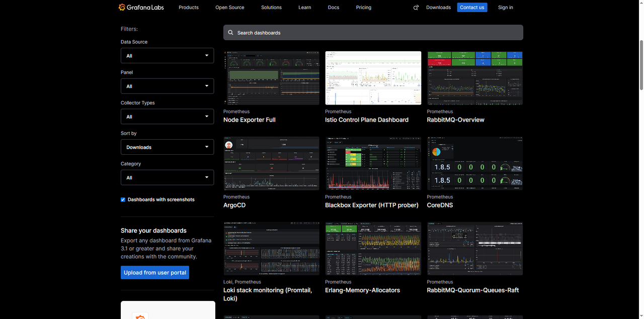The height and width of the screenshot is (319, 644).
Task: Click the Istio Control Plane Dashboard title
Action: (367, 120)
